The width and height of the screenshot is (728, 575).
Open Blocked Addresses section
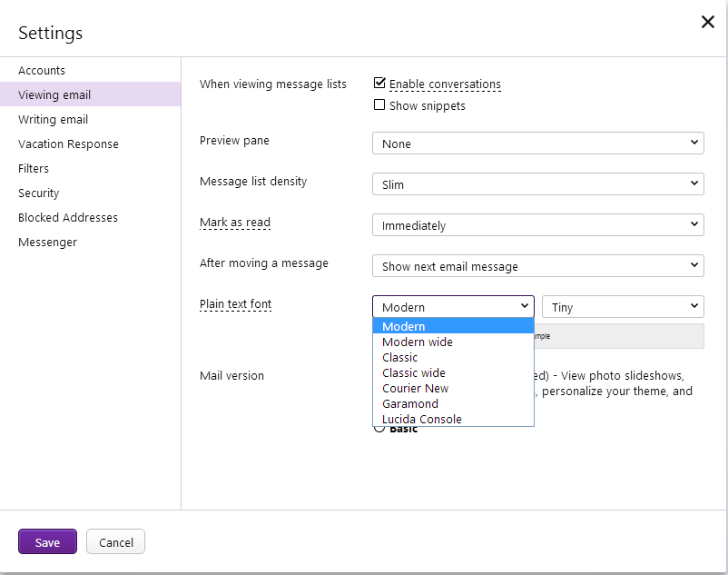(68, 217)
